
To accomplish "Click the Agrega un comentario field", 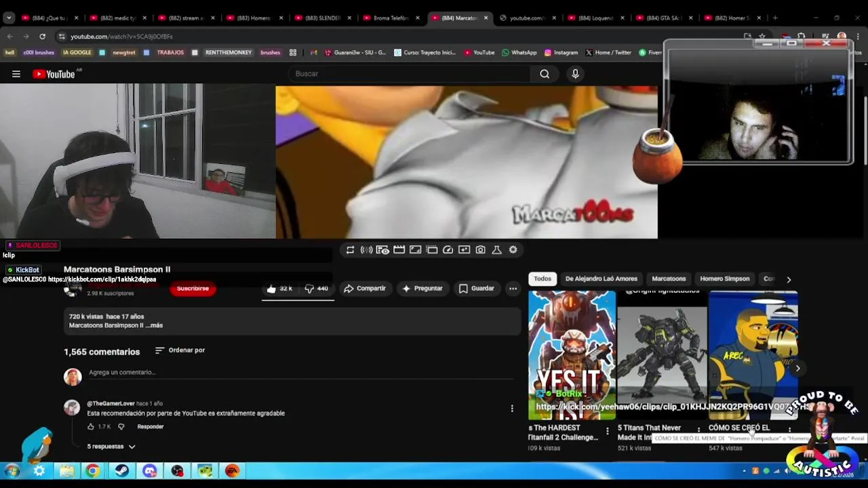I will point(300,373).
